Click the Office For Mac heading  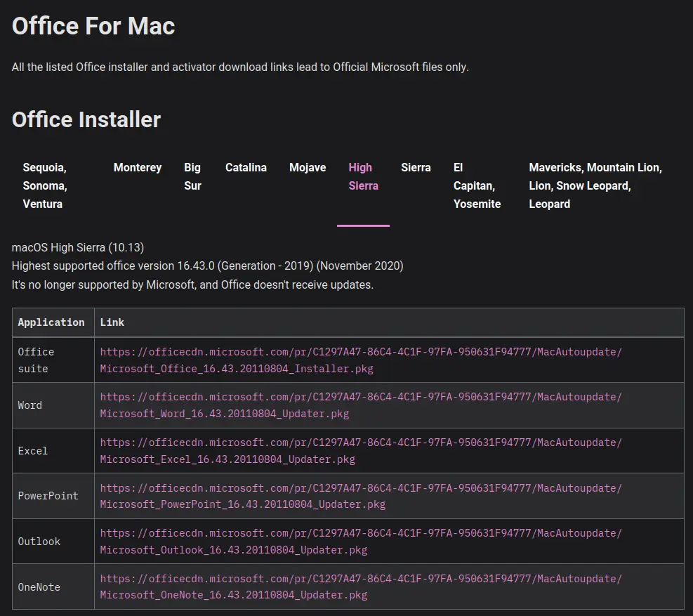click(93, 26)
